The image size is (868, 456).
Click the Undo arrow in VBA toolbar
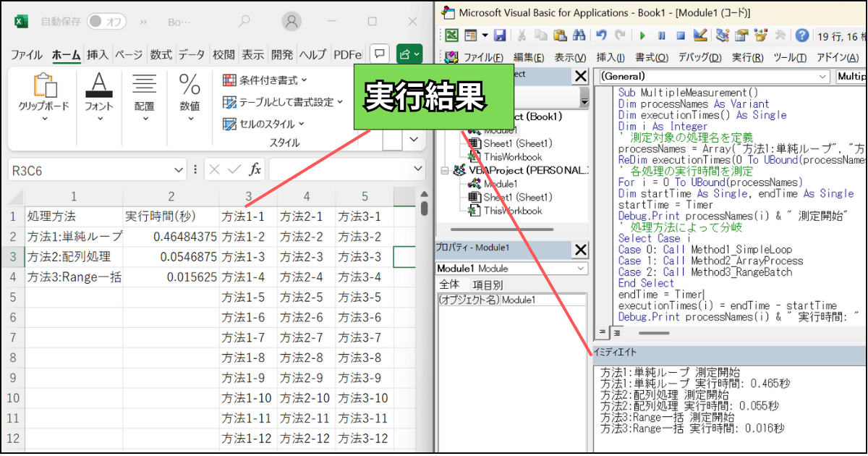click(601, 35)
